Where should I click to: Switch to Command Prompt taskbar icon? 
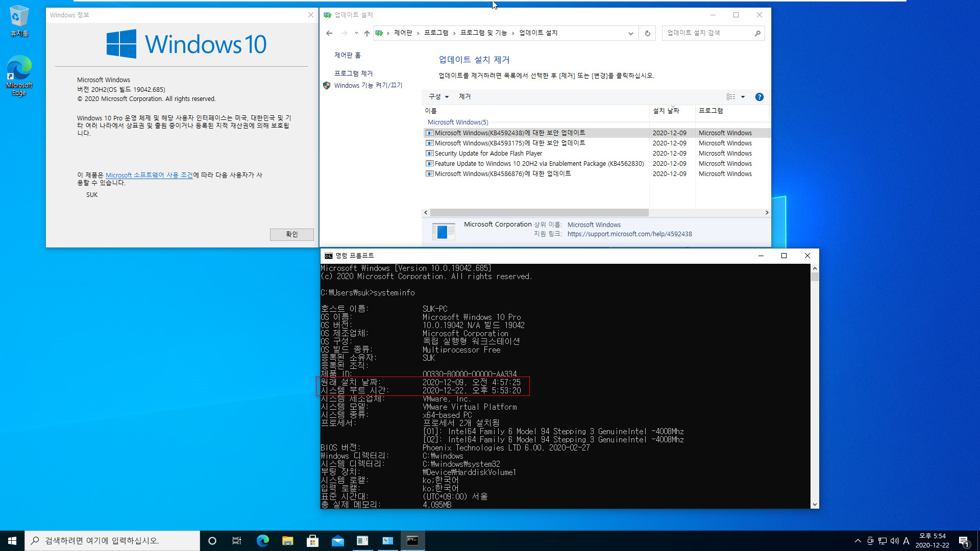click(x=412, y=541)
